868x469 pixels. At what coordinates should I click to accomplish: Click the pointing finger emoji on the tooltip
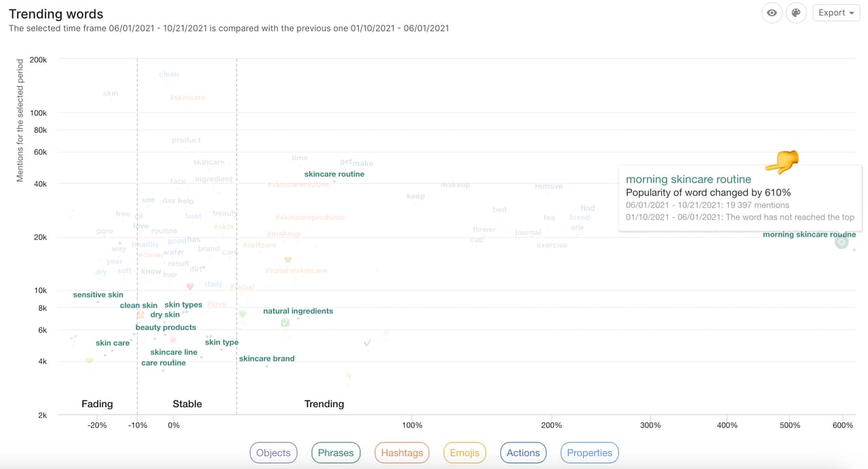782,162
